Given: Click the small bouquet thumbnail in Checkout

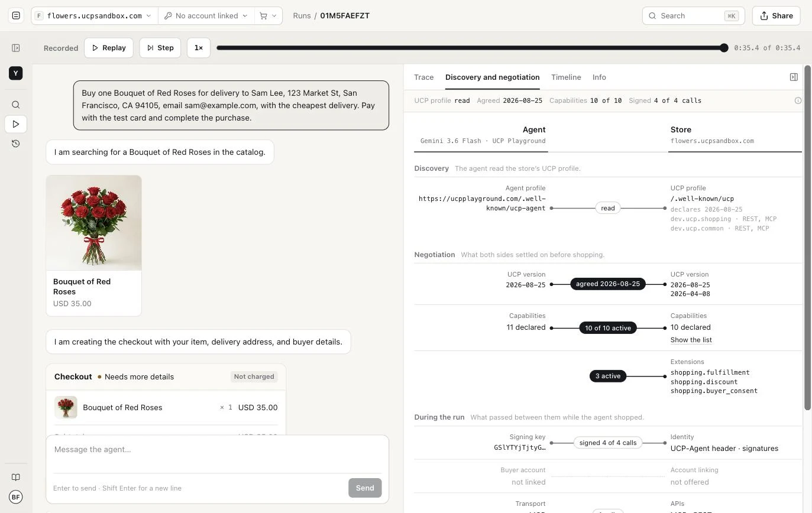Looking at the screenshot, I should tap(66, 408).
